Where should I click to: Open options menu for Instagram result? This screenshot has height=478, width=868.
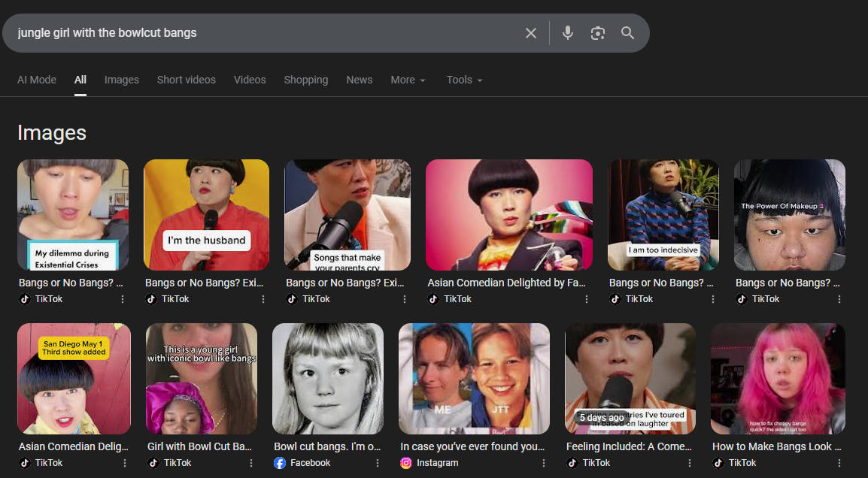pos(544,462)
